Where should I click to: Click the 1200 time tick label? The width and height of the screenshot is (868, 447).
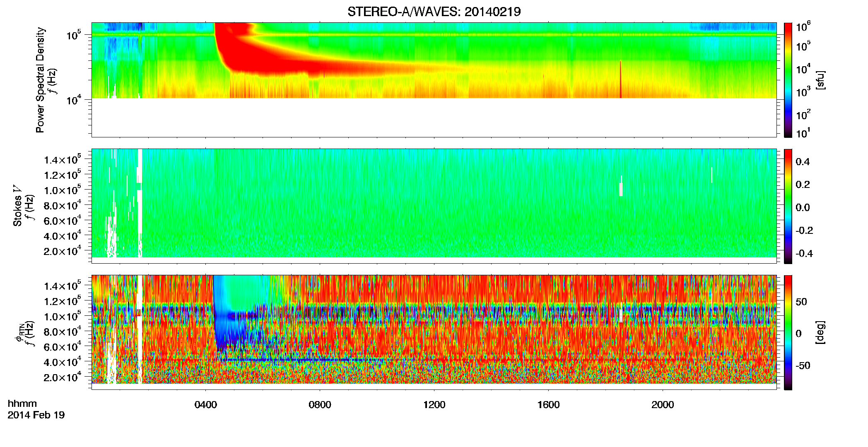point(434,405)
